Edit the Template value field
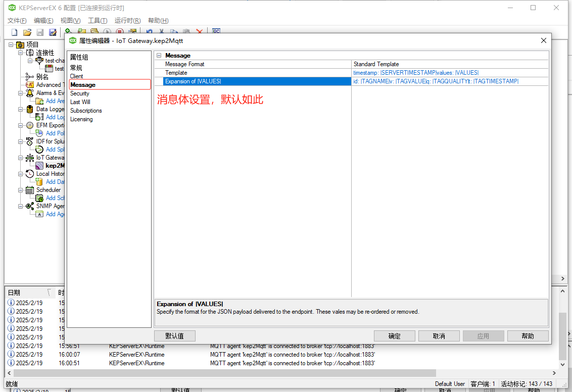The width and height of the screenshot is (572, 392). point(450,73)
